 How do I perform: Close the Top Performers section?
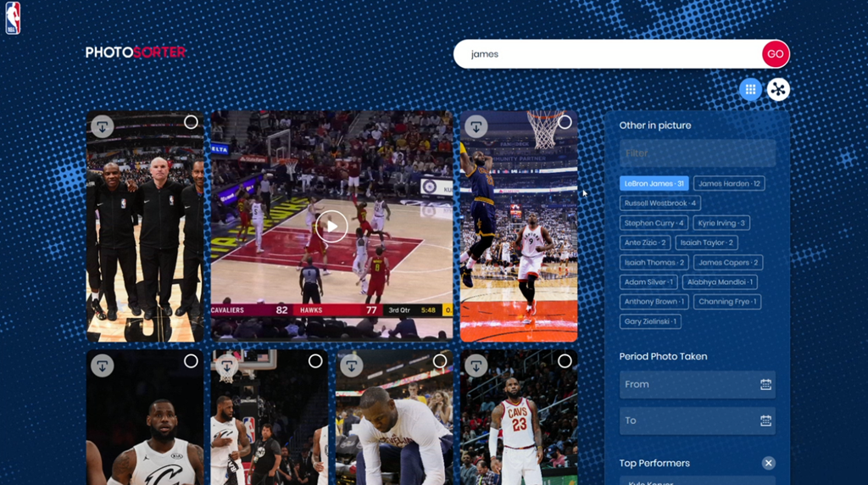[768, 464]
